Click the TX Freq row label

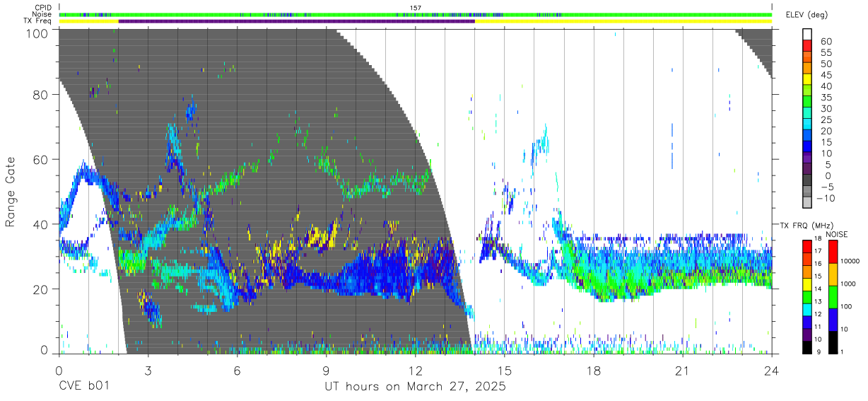click(39, 21)
